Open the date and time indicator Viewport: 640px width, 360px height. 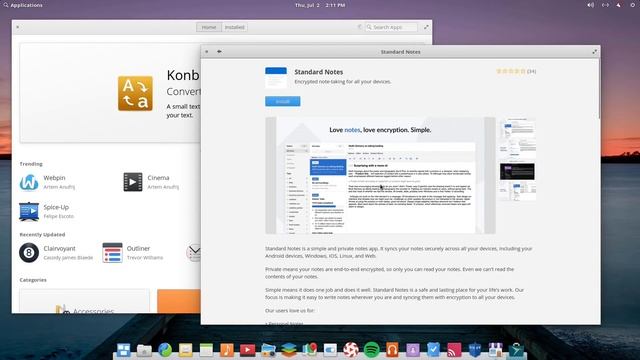320,5
